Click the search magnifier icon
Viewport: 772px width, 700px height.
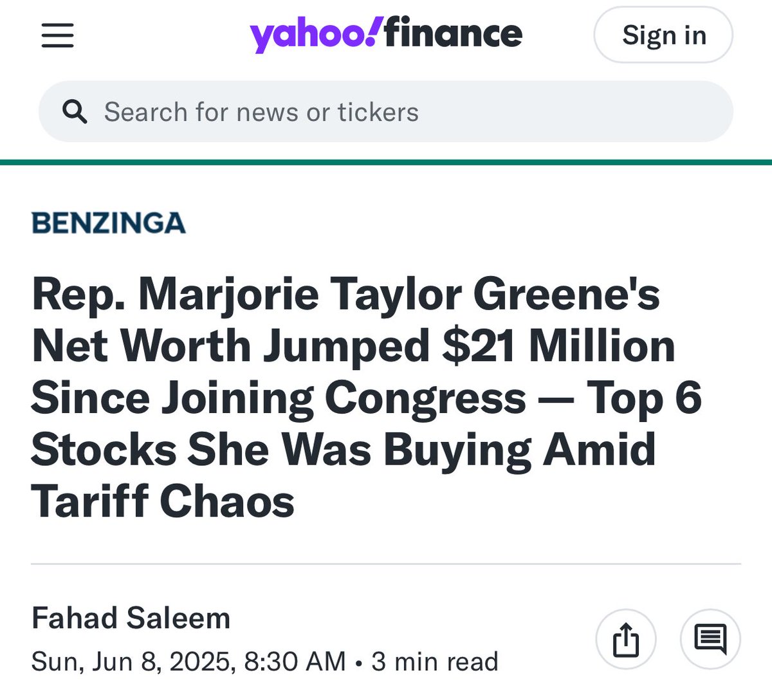(x=75, y=112)
